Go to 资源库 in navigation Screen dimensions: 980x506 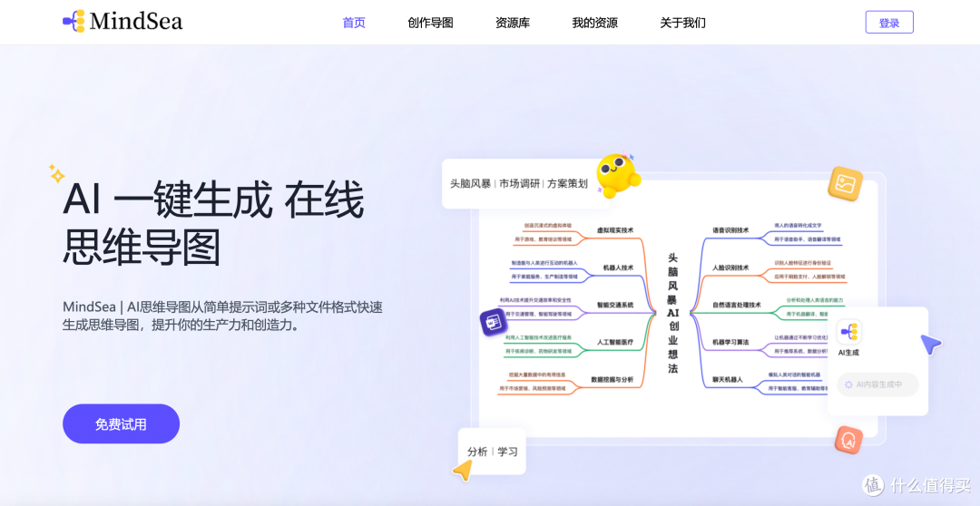pyautogui.click(x=513, y=23)
